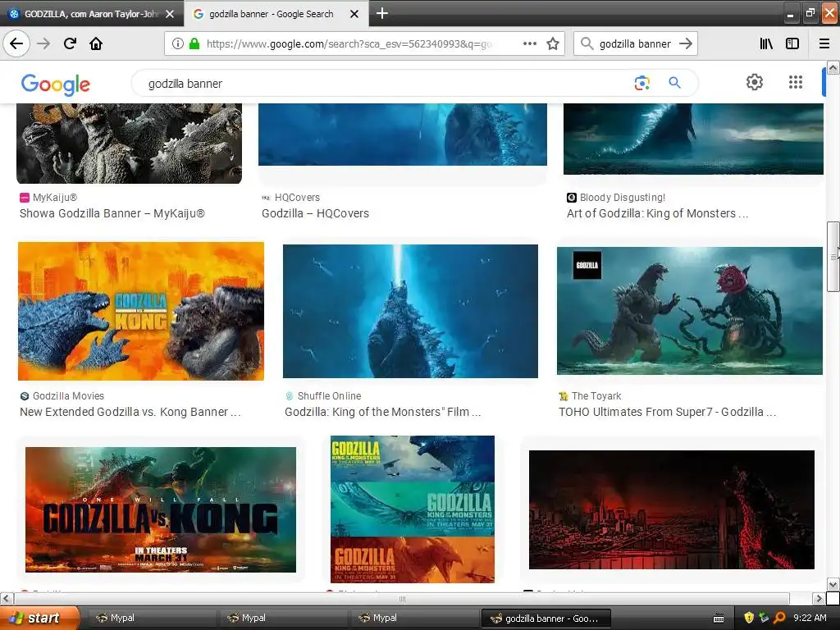Click the MyKaiju source name
The image size is (840, 630).
(x=55, y=197)
